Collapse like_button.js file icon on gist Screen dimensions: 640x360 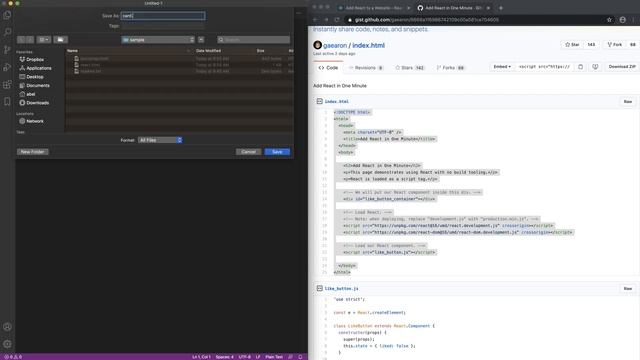pyautogui.click(x=320, y=288)
